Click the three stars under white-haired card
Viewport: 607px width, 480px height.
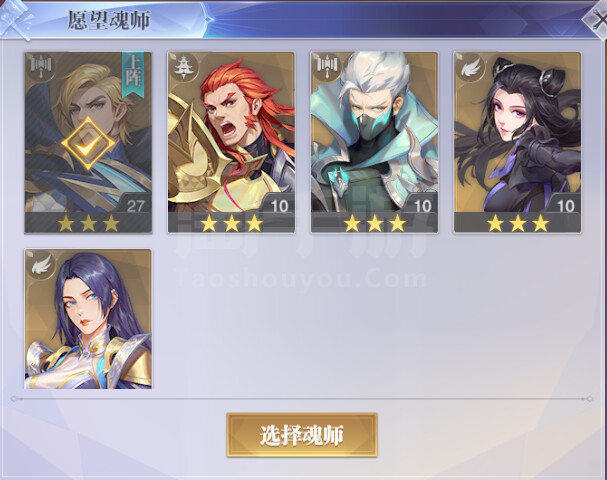[x=375, y=224]
